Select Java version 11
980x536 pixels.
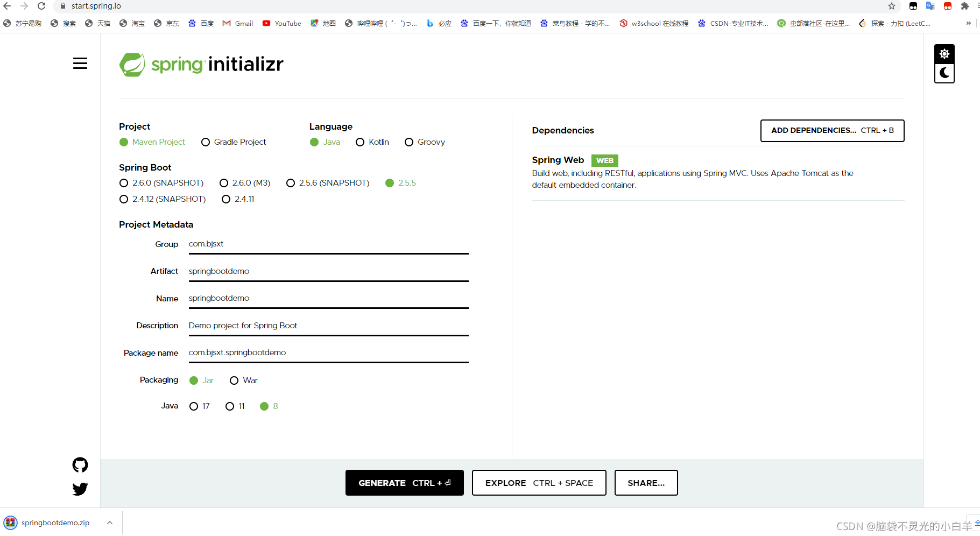click(x=235, y=406)
